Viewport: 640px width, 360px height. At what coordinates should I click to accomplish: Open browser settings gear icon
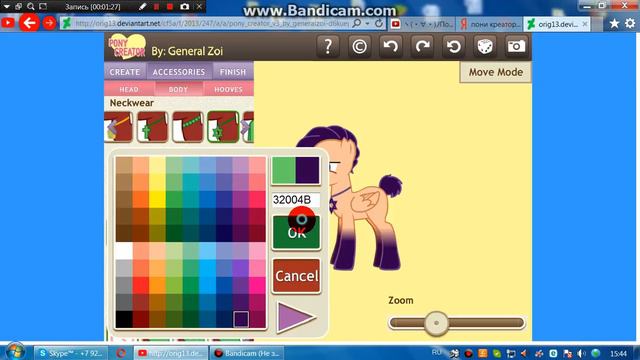point(630,24)
